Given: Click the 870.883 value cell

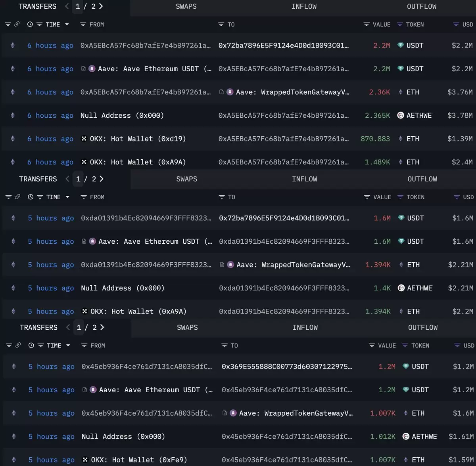Looking at the screenshot, I should (x=375, y=139).
